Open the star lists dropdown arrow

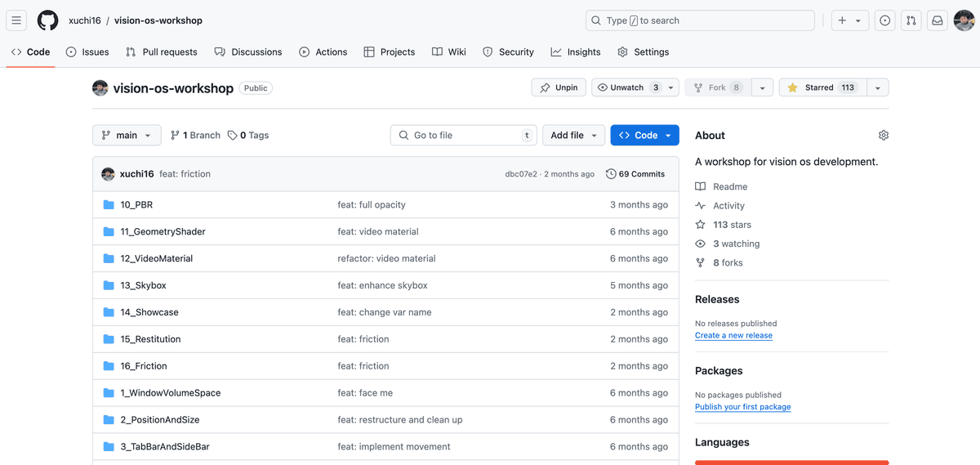click(x=878, y=87)
